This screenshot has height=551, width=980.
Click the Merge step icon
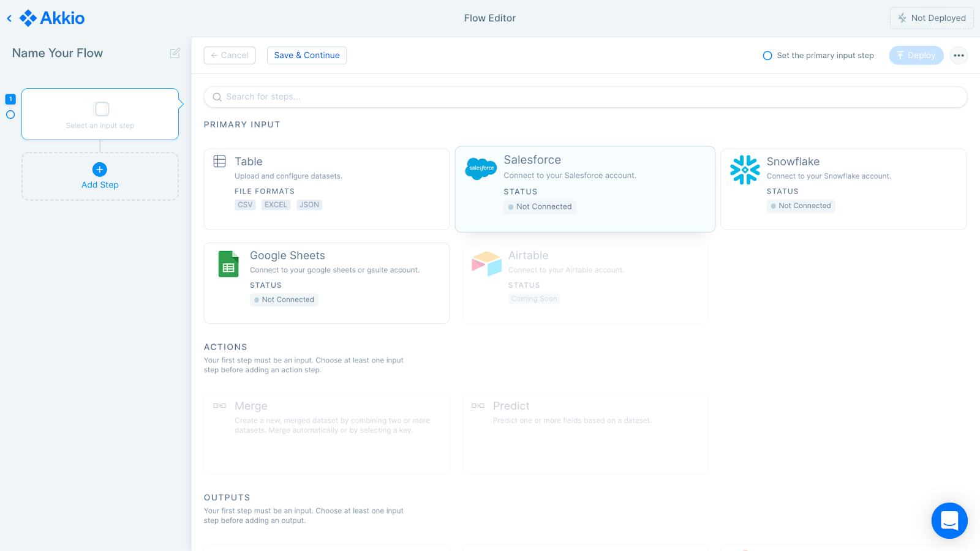(220, 405)
